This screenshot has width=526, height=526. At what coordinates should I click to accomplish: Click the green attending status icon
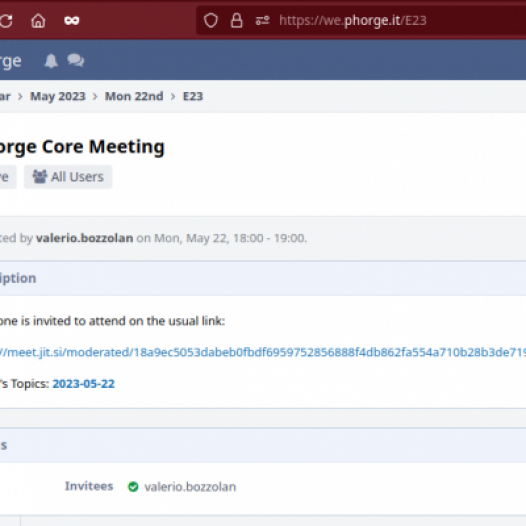pos(133,486)
